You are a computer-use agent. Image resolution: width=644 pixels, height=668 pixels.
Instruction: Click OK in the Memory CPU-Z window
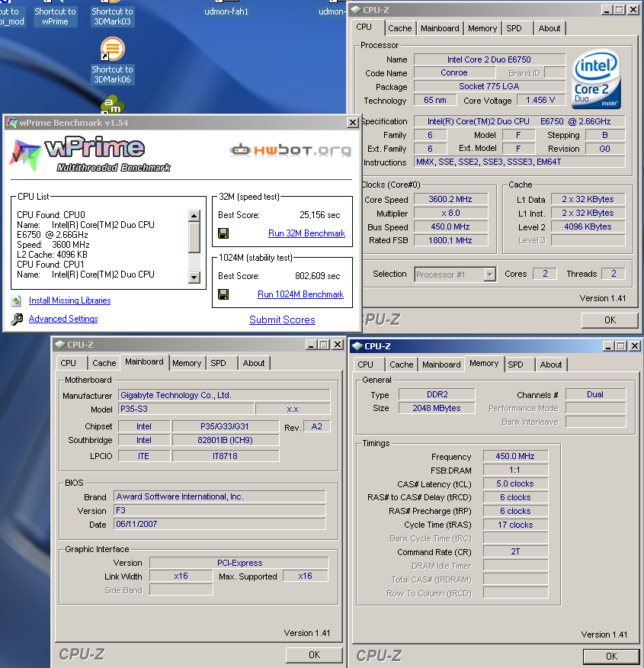tap(610, 657)
